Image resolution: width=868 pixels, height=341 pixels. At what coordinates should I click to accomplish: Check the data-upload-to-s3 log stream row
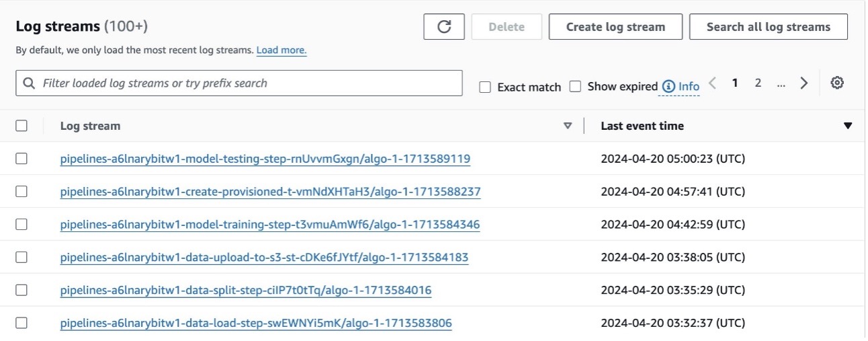tap(21, 257)
